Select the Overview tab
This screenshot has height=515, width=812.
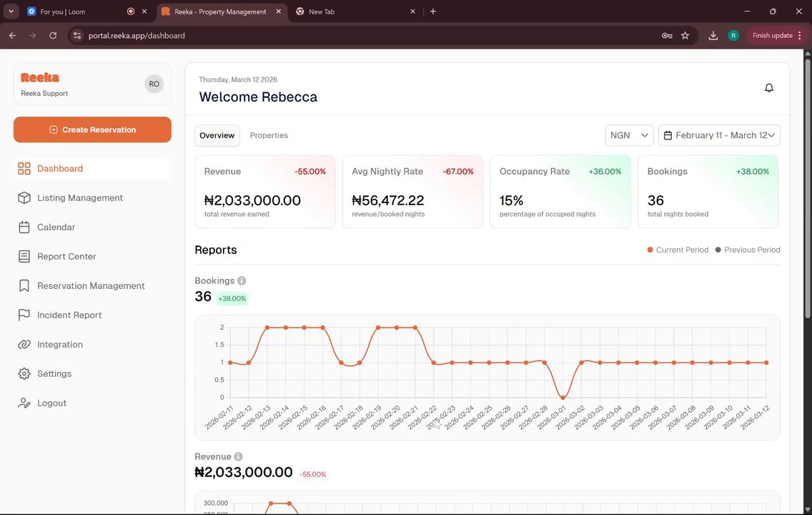(217, 135)
